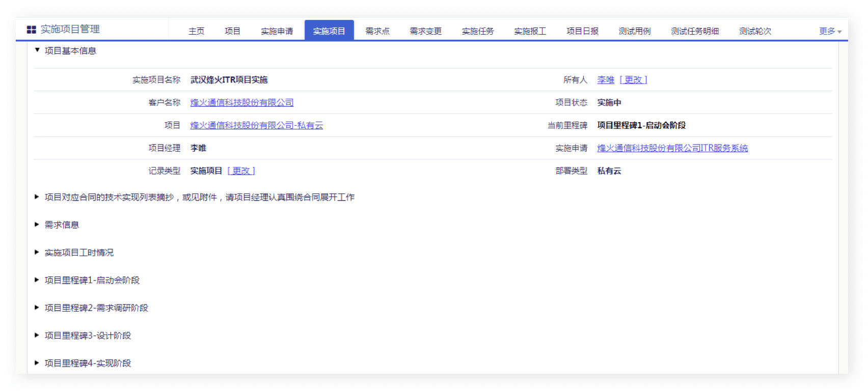This screenshot has width=868, height=391.
Task: Open project link 烽火通信科技股份有限公司-私有云
Action: pyautogui.click(x=257, y=125)
